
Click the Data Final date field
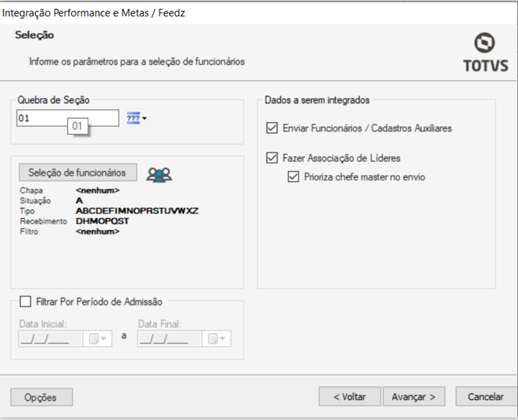[169, 338]
